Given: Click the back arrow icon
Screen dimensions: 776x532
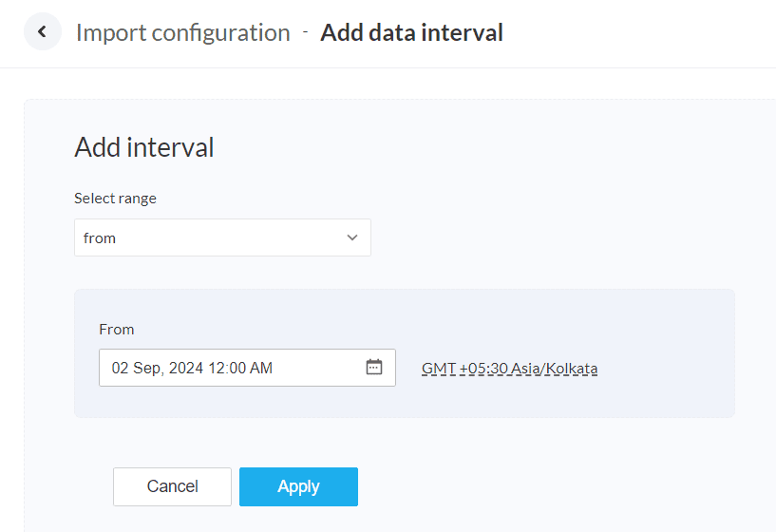Looking at the screenshot, I should point(42,32).
